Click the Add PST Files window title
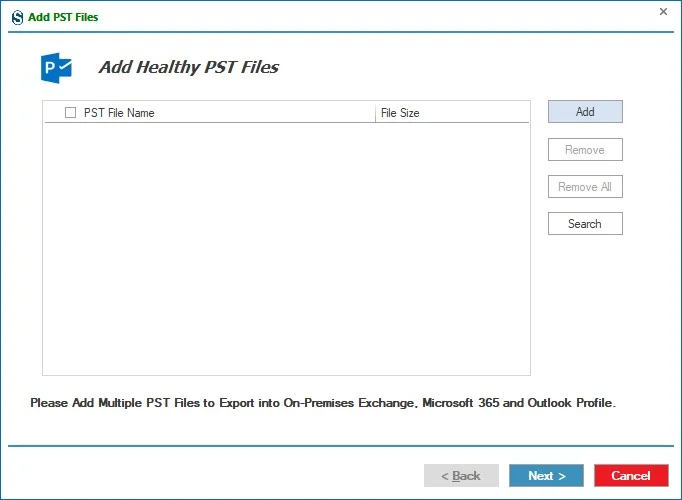Viewport: 682px width, 500px height. coord(63,17)
